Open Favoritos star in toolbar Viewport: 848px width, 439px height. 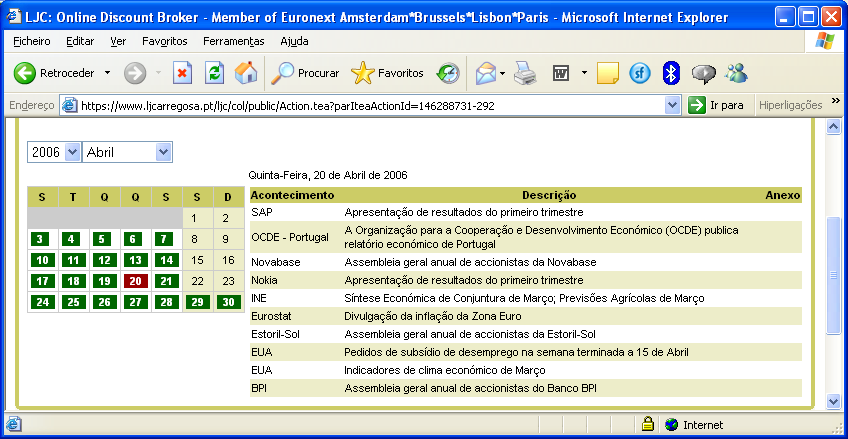pyautogui.click(x=362, y=73)
